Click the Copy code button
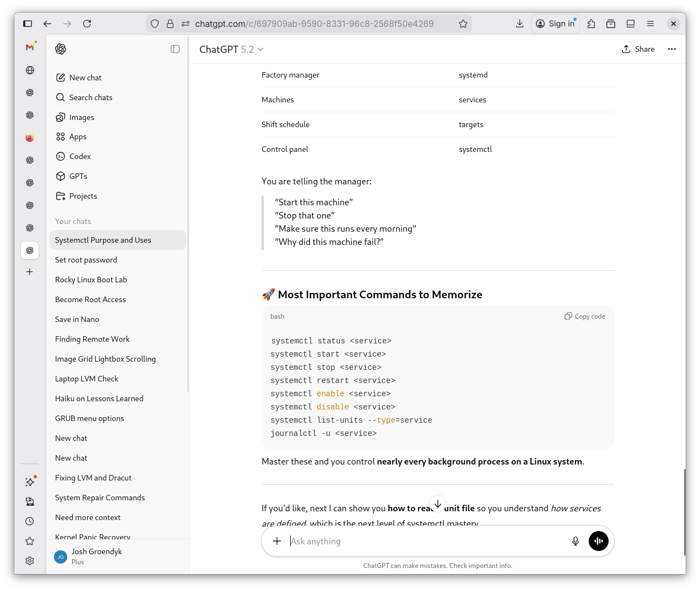Screen dimensions: 700x590 click(x=584, y=316)
